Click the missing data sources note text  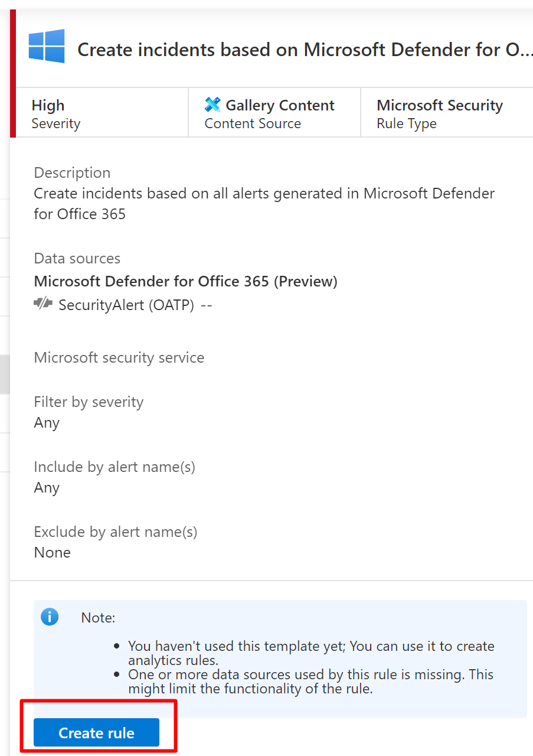[x=310, y=682]
